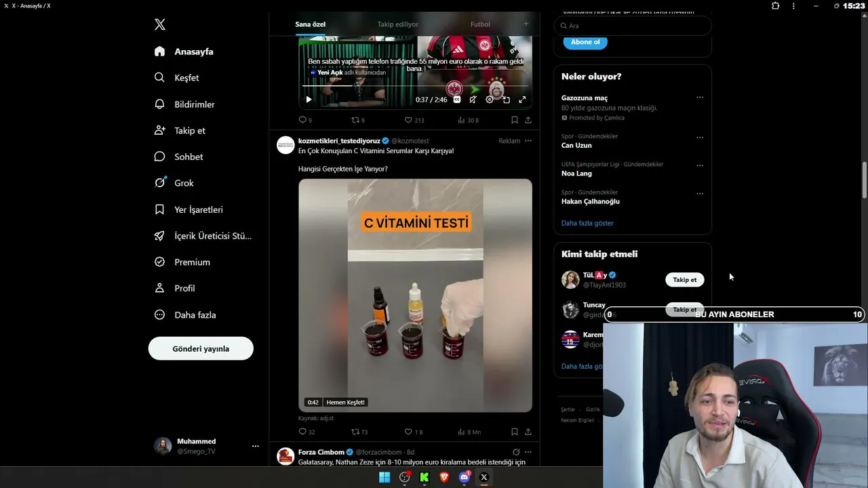Play the C Vitamini Testi video
868x488 pixels.
[415, 296]
